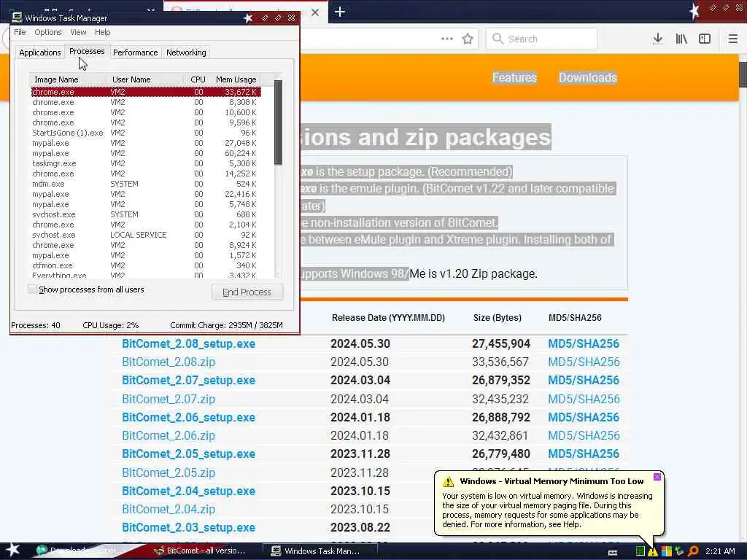Click the process list scrollbar thumb
Viewport: 747px width, 560px height.
point(278,122)
